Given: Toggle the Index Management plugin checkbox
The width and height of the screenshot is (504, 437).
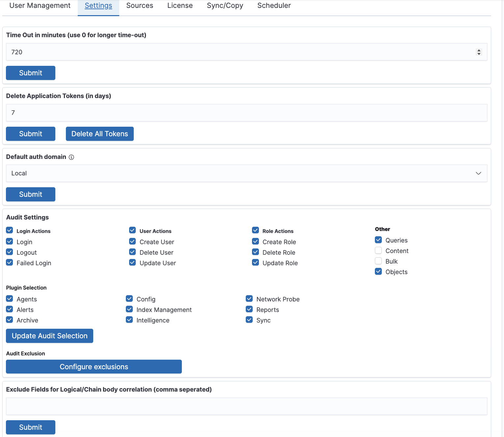Looking at the screenshot, I should click(x=129, y=309).
